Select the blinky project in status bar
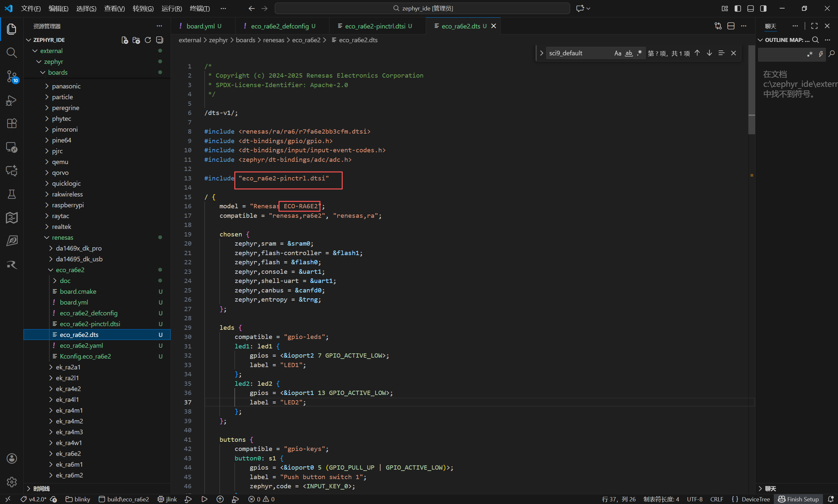The height and width of the screenshot is (504, 838). [78, 499]
